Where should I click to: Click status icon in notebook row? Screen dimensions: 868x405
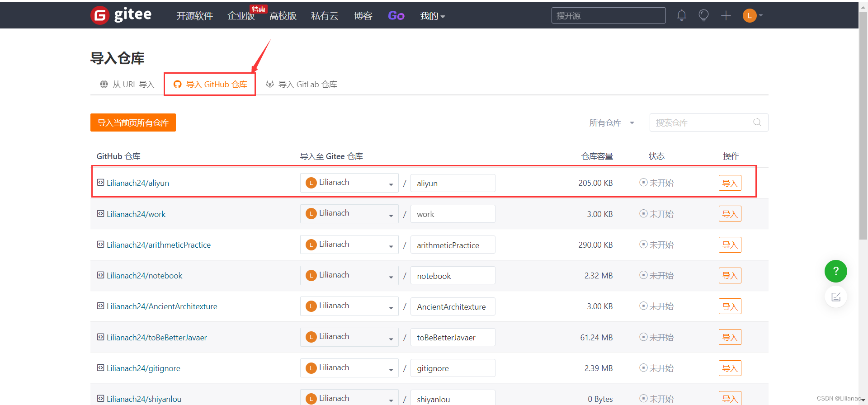643,275
